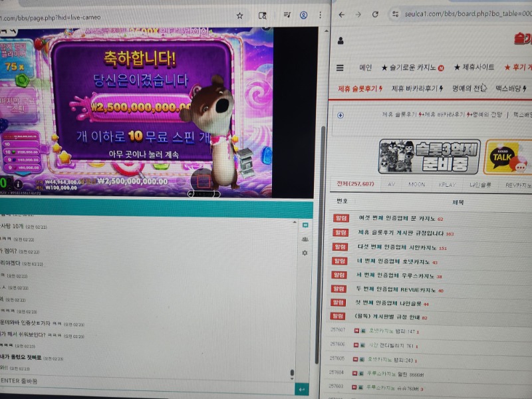This screenshot has width=532, height=399.
Task: Open the chat message tab icon
Action: [305, 225]
